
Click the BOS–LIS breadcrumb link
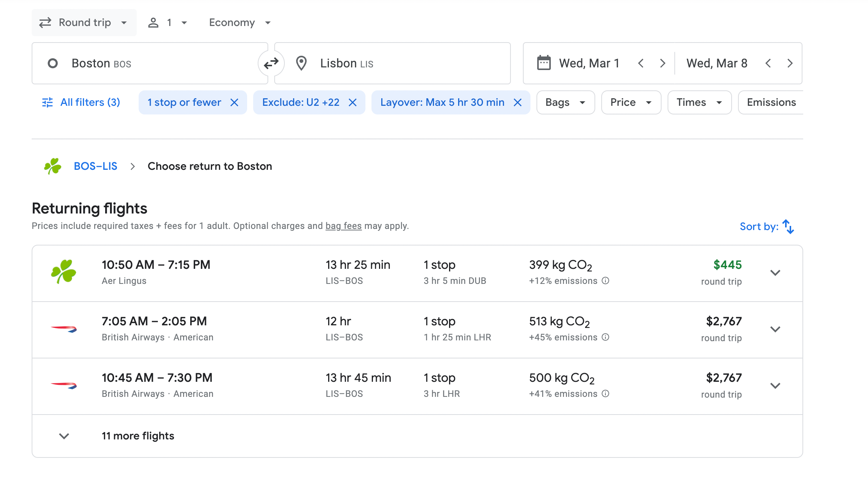click(95, 166)
